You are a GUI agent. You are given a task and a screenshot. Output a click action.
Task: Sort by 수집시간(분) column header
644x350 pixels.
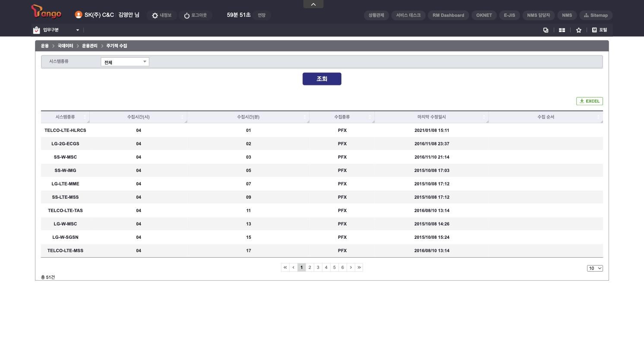pos(248,117)
